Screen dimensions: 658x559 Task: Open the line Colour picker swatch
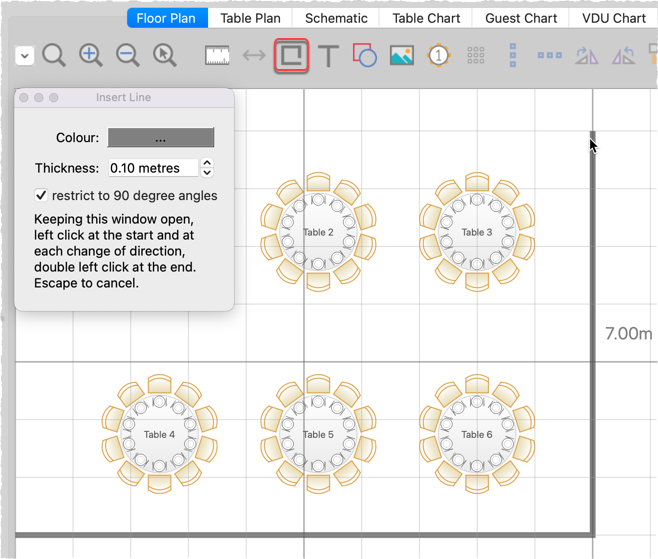[161, 138]
